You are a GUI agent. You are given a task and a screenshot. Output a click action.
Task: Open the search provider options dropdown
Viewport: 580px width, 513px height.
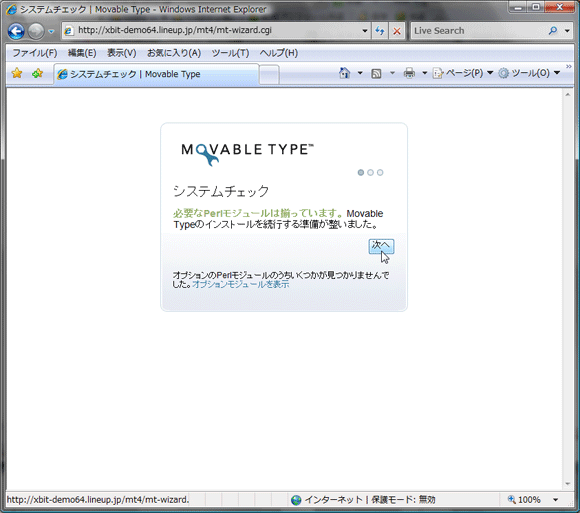[x=567, y=31]
